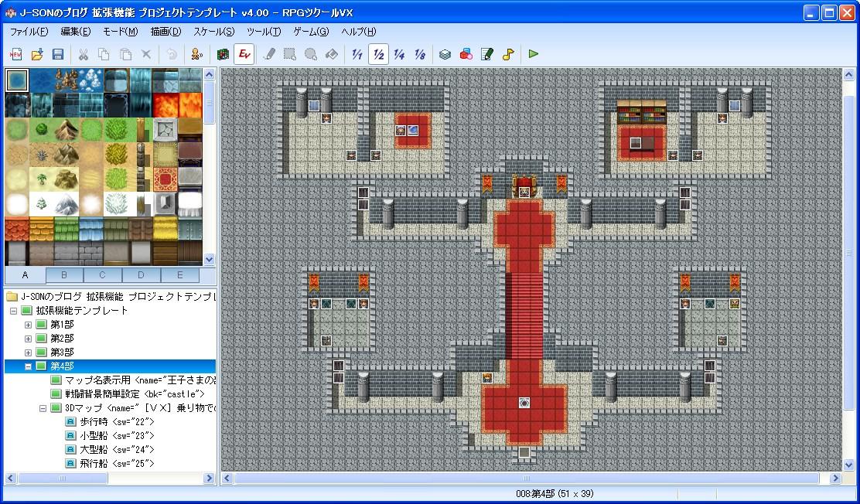Select the king event on the throne
The image size is (860, 504).
click(524, 192)
